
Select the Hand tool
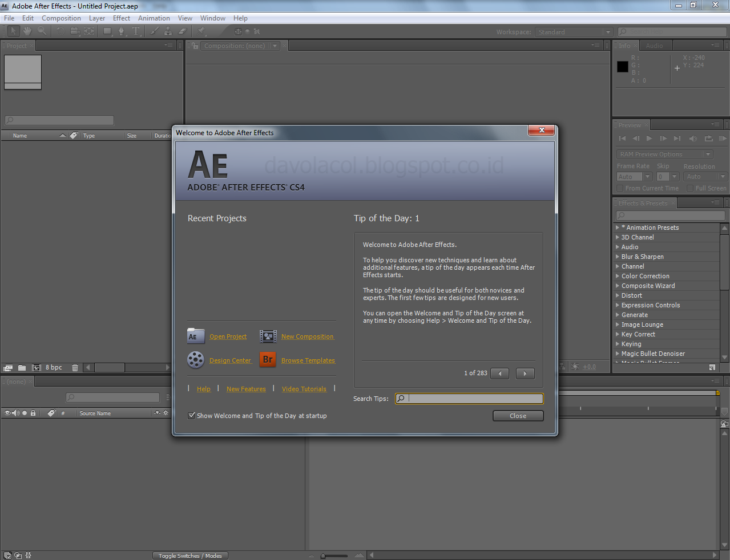(x=27, y=31)
